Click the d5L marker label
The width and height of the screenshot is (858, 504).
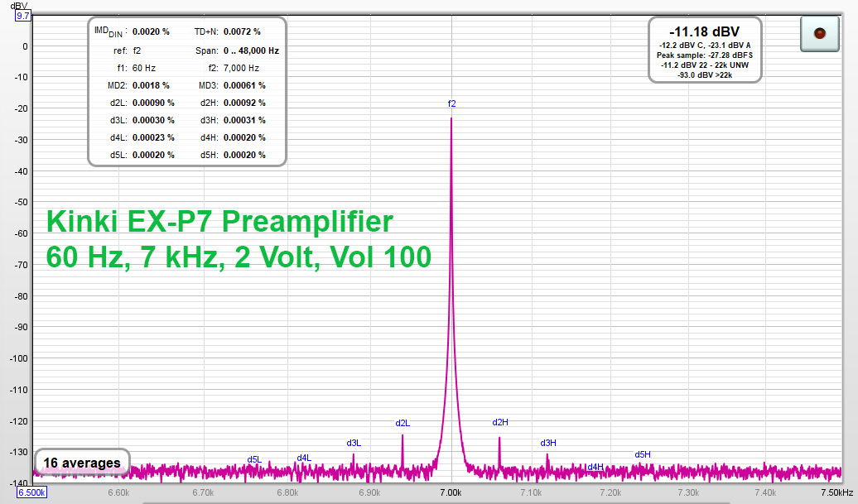coord(254,459)
